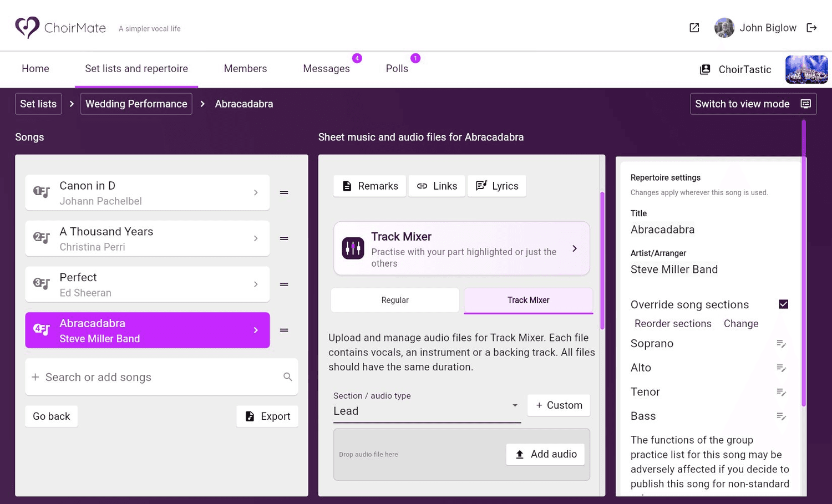Click the Add audio upload button

(x=545, y=454)
